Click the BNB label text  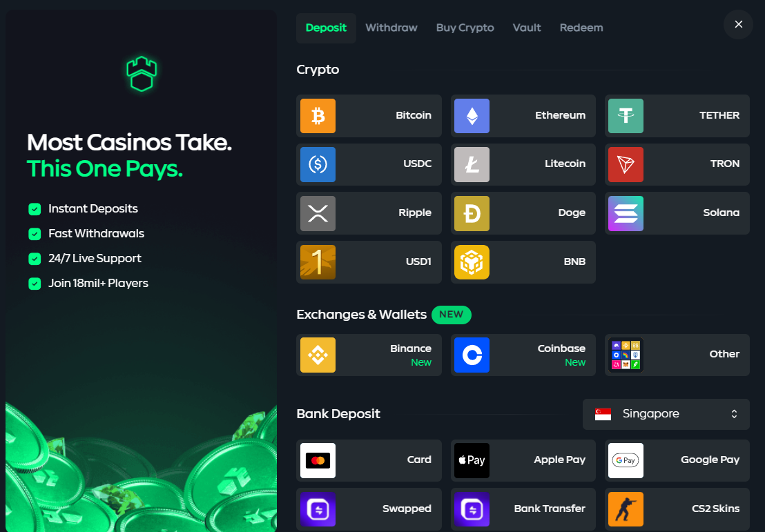coord(574,262)
